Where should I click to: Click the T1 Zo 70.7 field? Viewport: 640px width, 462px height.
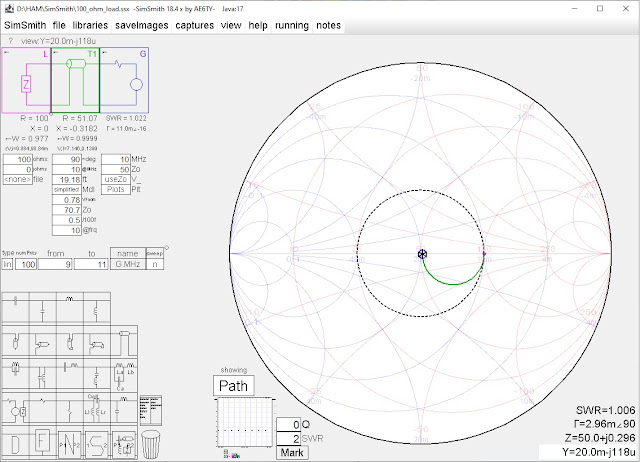(x=67, y=210)
